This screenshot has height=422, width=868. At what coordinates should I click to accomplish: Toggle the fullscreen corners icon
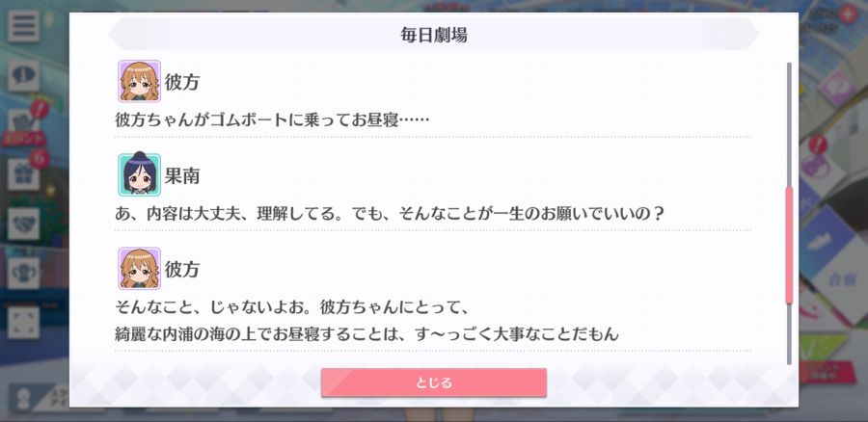point(23,323)
